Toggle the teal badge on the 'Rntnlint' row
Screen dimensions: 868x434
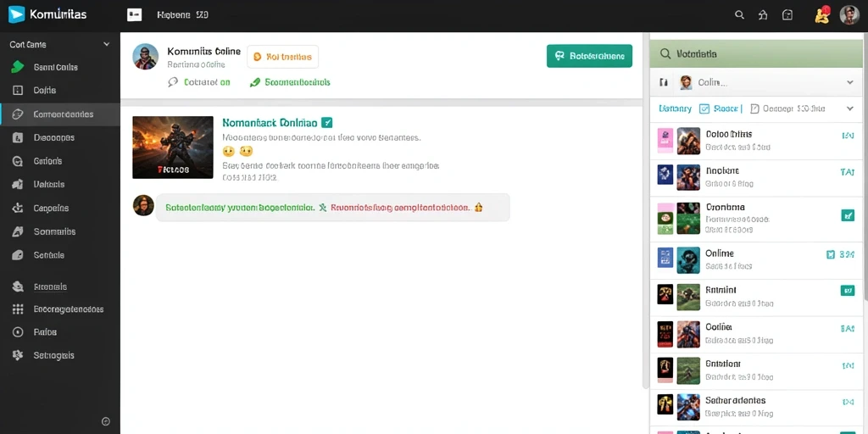coord(848,290)
